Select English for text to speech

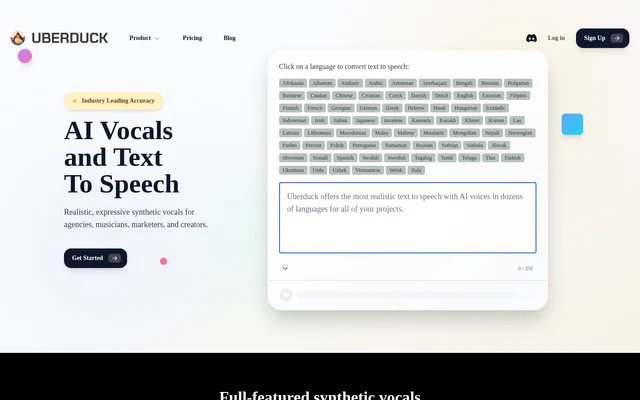(465, 96)
